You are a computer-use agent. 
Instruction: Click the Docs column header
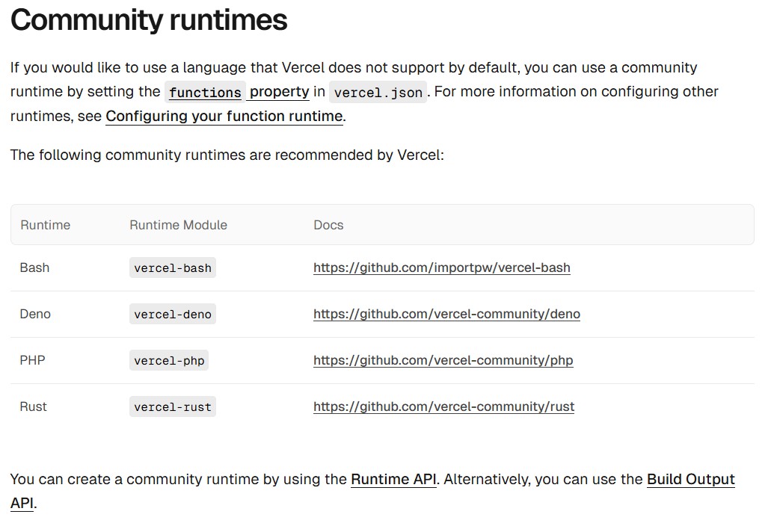coord(328,225)
